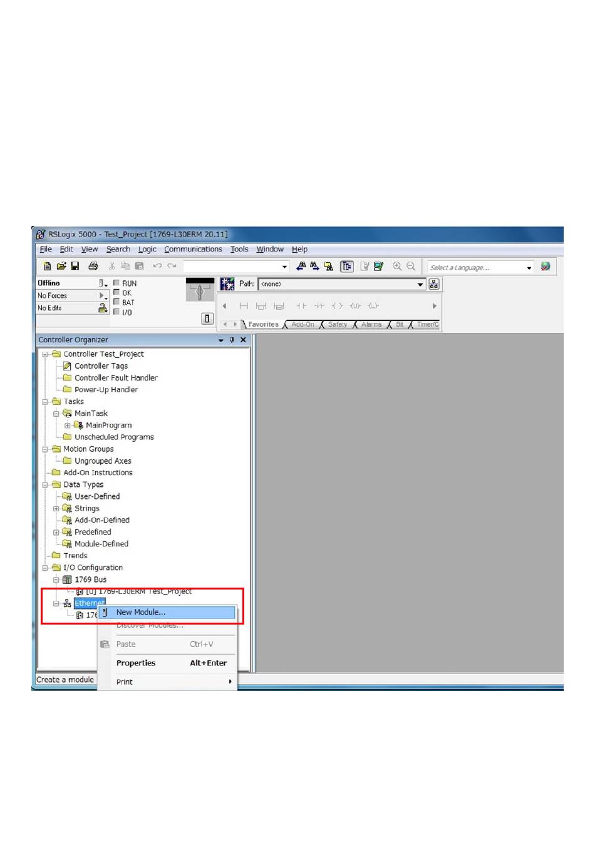Screen dimensions: 595x868
Task: Click the Verify Routine icon
Action: [365, 266]
